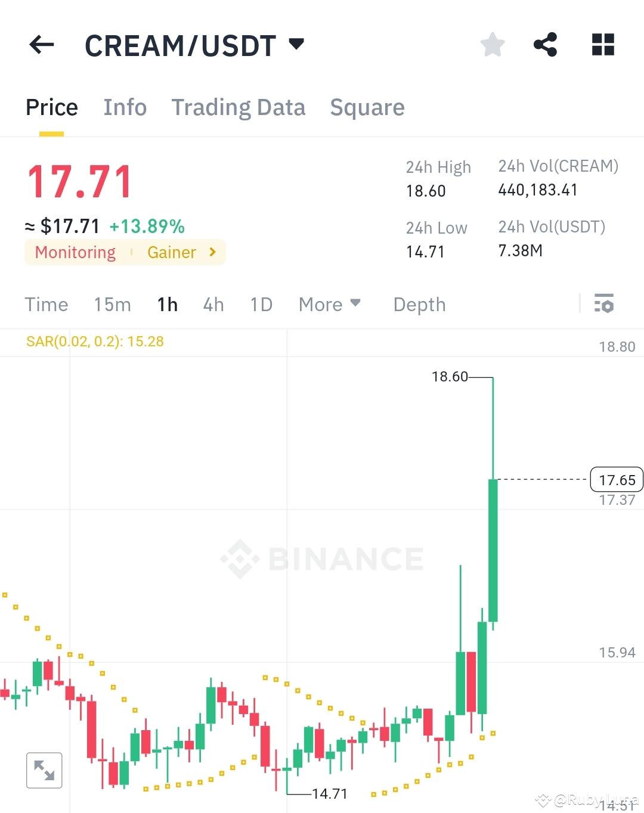The image size is (644, 813).
Task: Select the 15m timeframe
Action: (112, 304)
